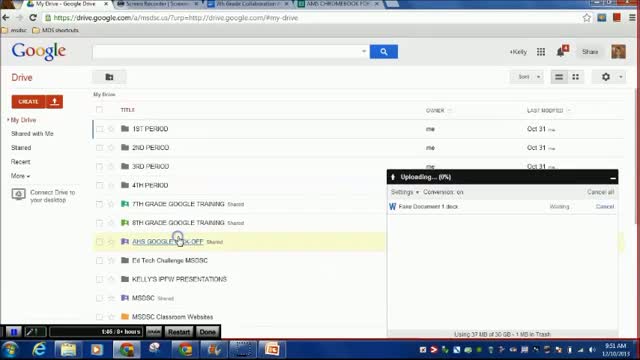This screenshot has width=640, height=360.
Task: Check the Ed Tech Challenge MSDSC checkbox
Action: (x=100, y=260)
